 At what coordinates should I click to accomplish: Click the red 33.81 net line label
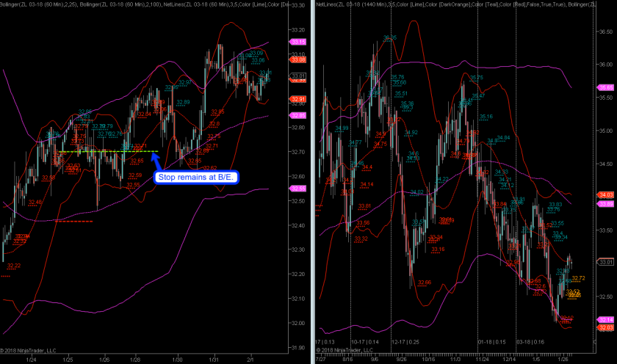pos(364,206)
